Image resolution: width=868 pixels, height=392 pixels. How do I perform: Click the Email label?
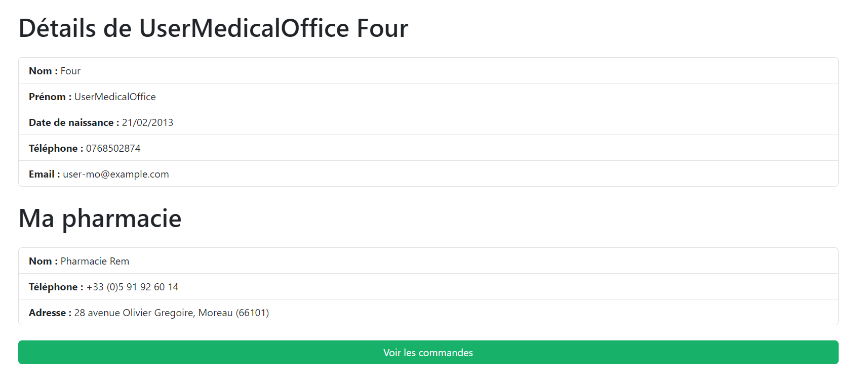click(x=42, y=174)
